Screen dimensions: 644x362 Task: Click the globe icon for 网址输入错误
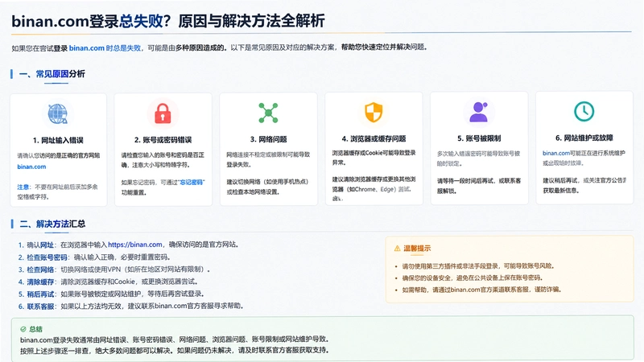(x=57, y=113)
